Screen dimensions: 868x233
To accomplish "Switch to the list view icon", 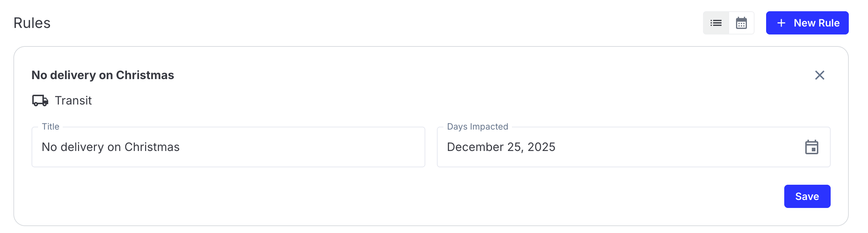I will pos(716,23).
